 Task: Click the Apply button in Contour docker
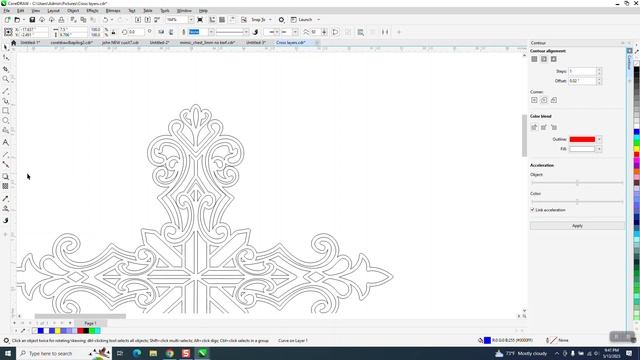pos(577,226)
